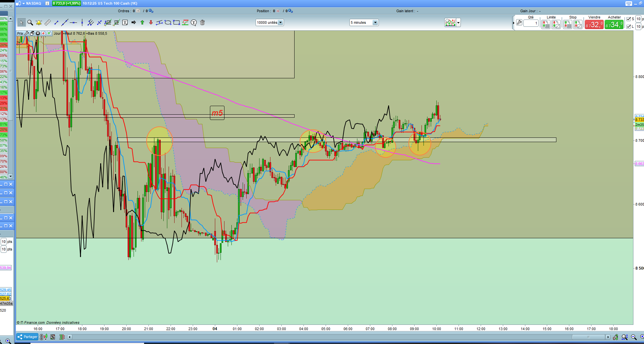
Task: Close the Prix panel with the X icon
Action: [38, 33]
